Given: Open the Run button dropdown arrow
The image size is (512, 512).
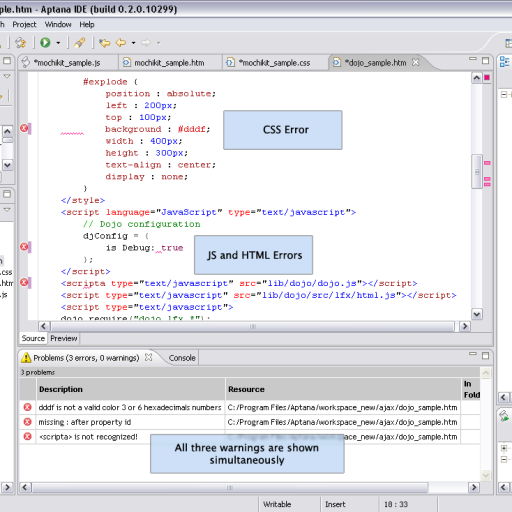Looking at the screenshot, I should coord(58,43).
